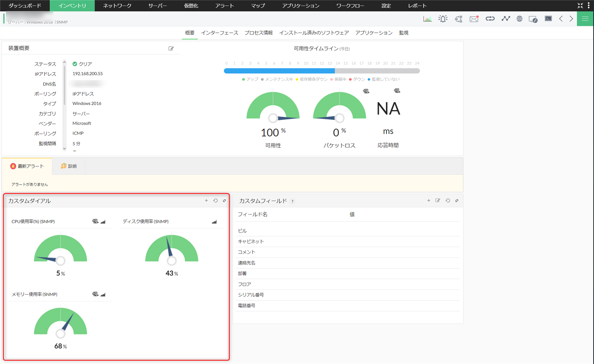Open the graph icon for ディスク使用率 dial
594x364 pixels.
[x=214, y=222]
